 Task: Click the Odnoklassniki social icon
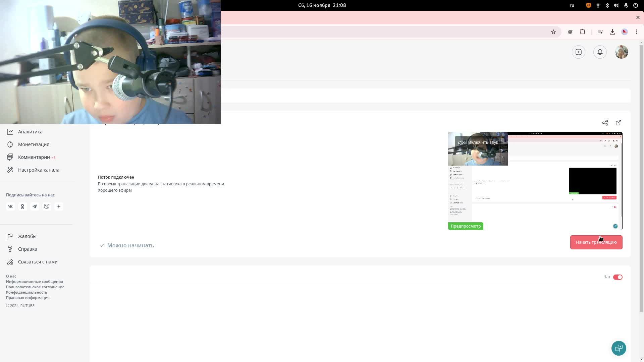coord(22,206)
